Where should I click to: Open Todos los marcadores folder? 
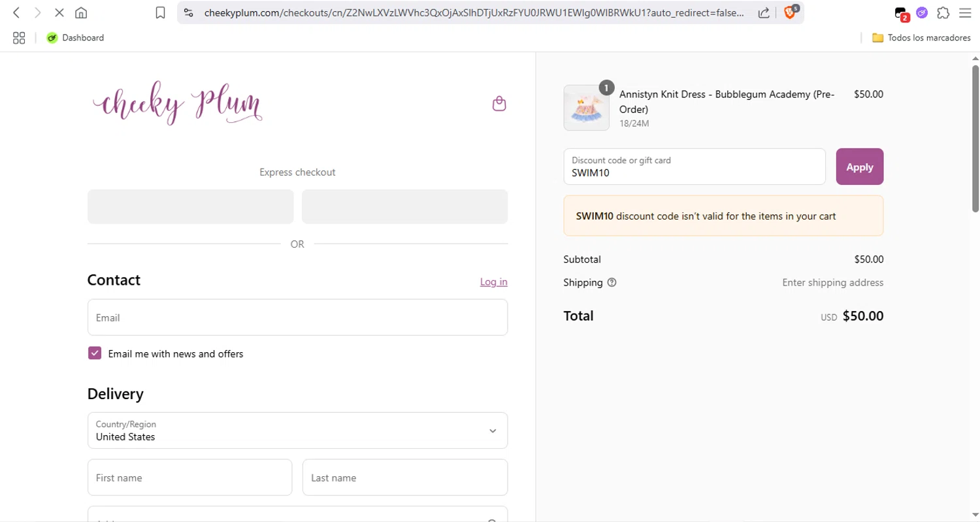click(x=921, y=37)
